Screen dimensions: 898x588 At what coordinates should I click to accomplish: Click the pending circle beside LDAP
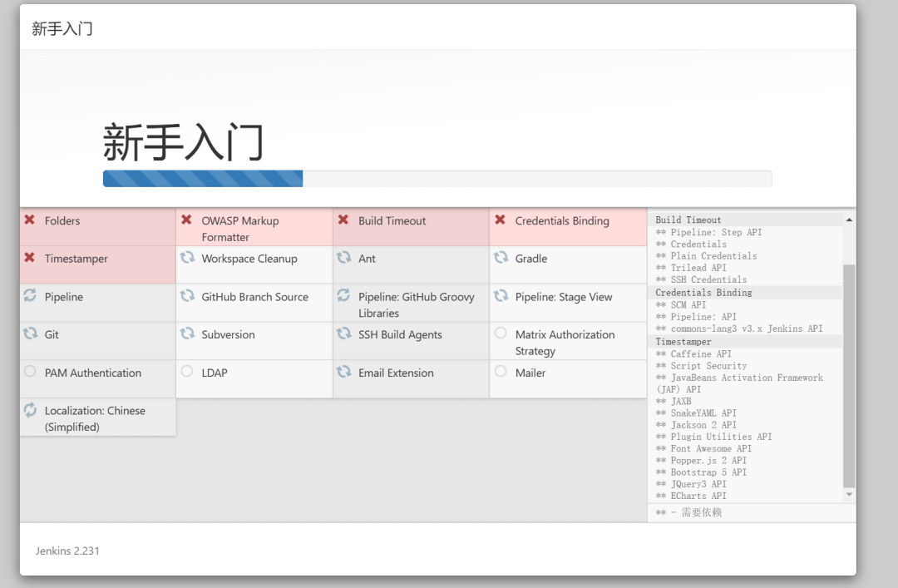(x=187, y=372)
